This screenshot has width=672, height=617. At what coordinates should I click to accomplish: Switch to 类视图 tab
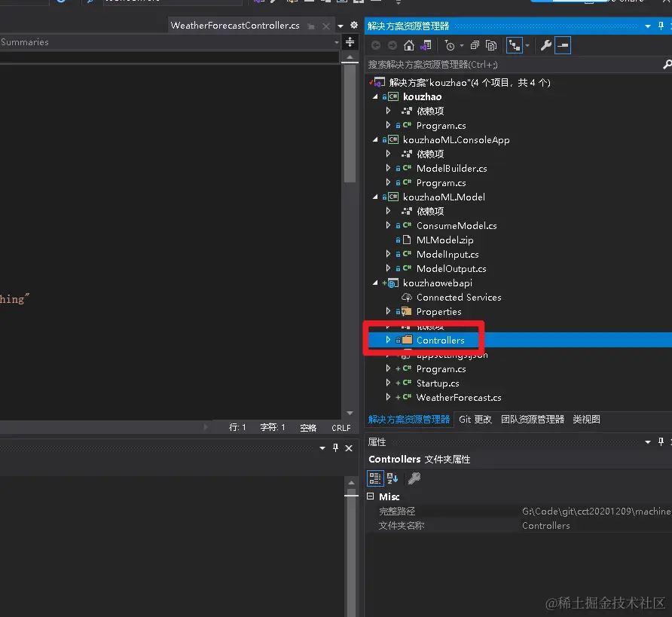pos(586,420)
